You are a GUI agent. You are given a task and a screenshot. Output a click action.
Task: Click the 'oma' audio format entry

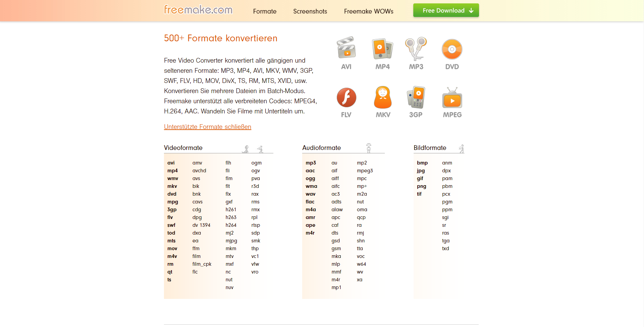click(362, 210)
